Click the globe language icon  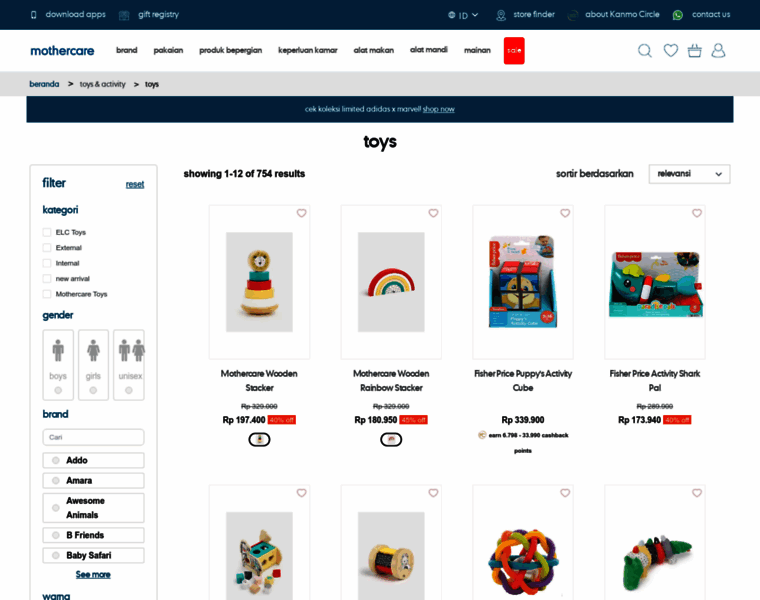click(452, 15)
